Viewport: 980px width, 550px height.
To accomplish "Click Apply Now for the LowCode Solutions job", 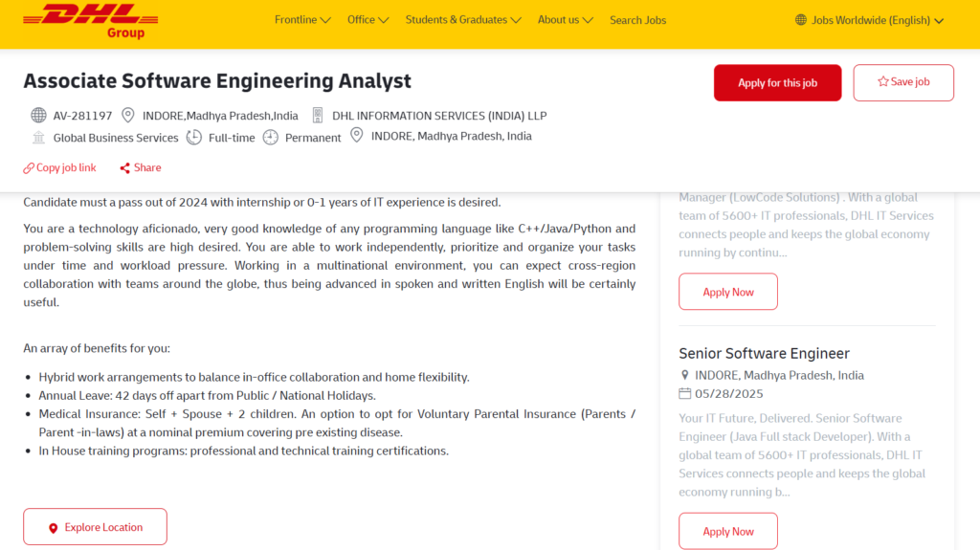I will tap(728, 292).
